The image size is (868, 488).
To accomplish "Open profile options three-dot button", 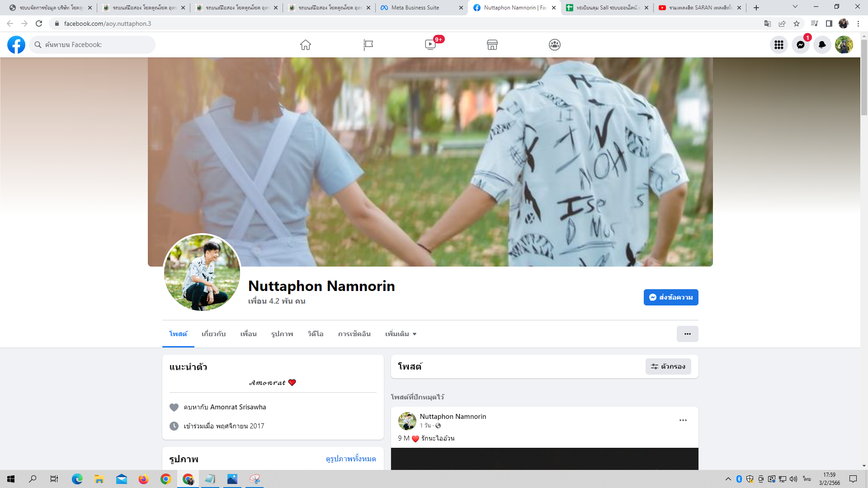I will pos(687,334).
